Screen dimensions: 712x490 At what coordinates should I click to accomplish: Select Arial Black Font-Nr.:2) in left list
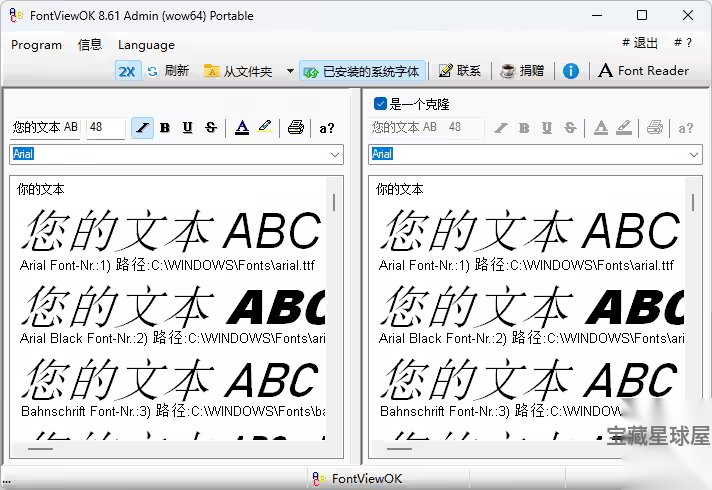(x=173, y=338)
